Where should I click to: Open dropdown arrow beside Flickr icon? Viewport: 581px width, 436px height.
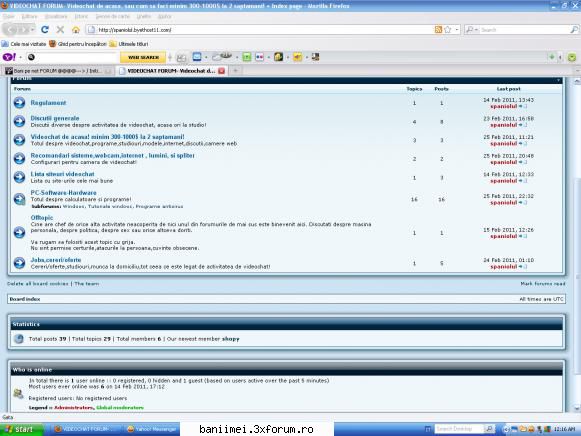click(268, 57)
